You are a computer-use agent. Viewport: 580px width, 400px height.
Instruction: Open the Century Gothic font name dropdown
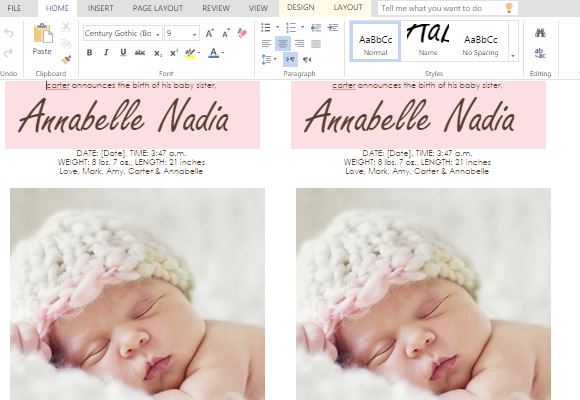tap(158, 35)
